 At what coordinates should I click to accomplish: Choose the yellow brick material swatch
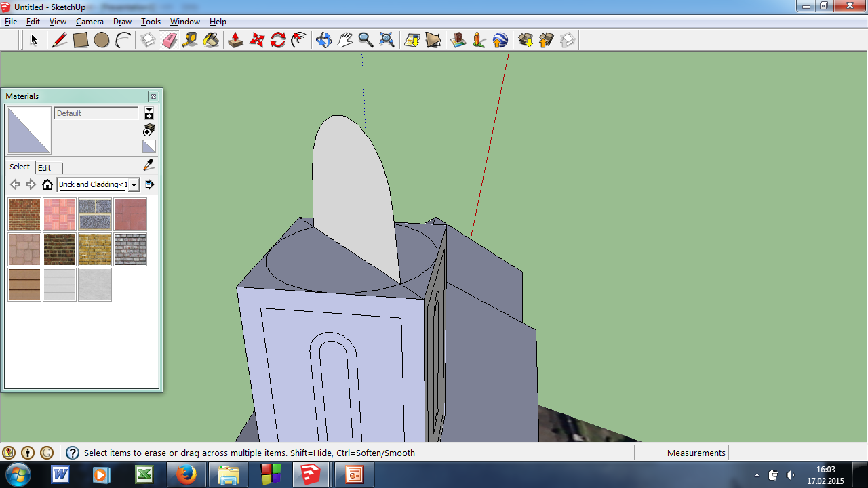95,249
